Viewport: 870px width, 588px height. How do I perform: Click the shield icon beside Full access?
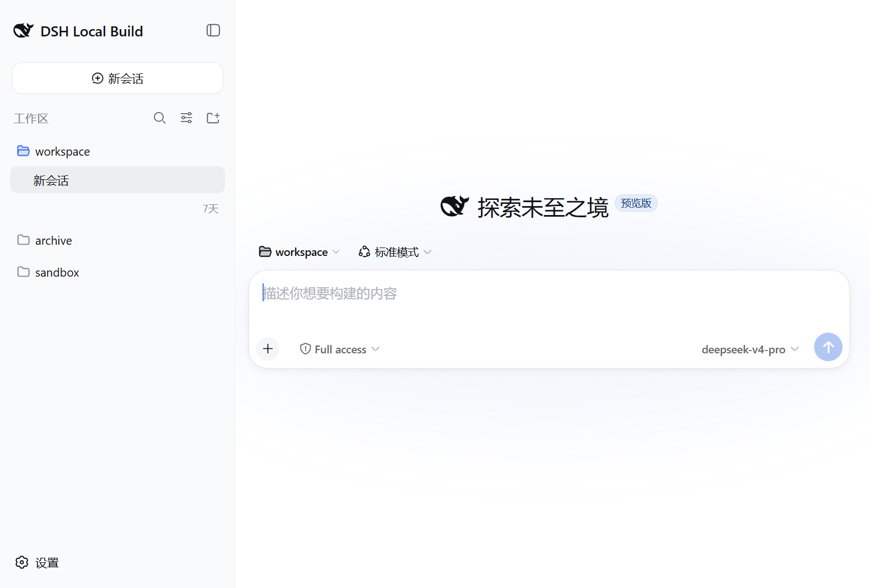(306, 349)
